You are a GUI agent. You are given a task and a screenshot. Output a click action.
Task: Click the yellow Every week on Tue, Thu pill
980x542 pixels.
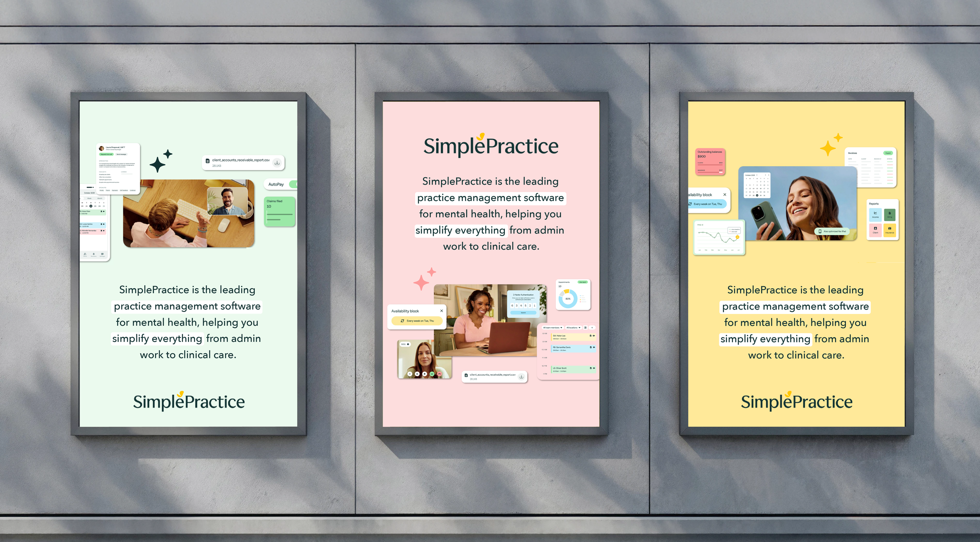click(x=417, y=321)
